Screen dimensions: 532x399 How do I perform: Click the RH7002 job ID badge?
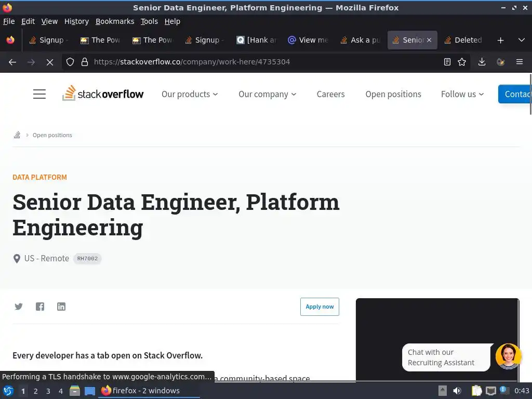[x=87, y=259]
